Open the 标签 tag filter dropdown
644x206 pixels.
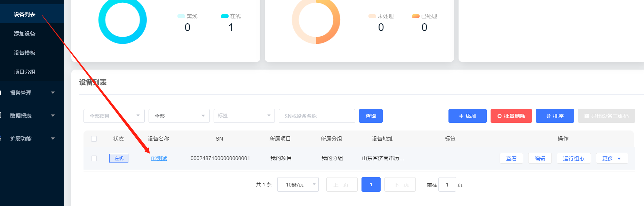(x=244, y=116)
